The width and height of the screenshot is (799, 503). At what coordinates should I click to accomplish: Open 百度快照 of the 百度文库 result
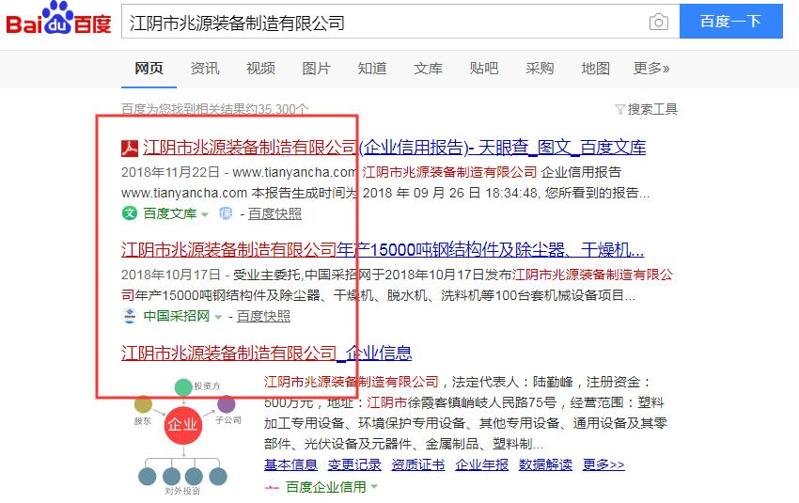coord(275,214)
